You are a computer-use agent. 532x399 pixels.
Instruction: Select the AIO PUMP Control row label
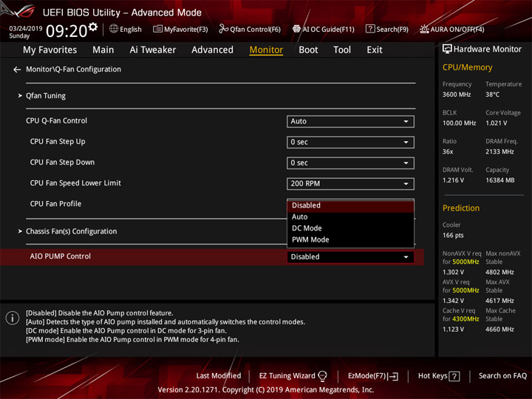click(60, 256)
